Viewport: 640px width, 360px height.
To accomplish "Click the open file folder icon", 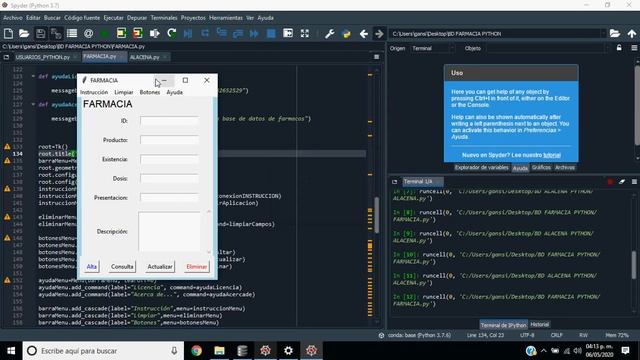I will pos(24,33).
